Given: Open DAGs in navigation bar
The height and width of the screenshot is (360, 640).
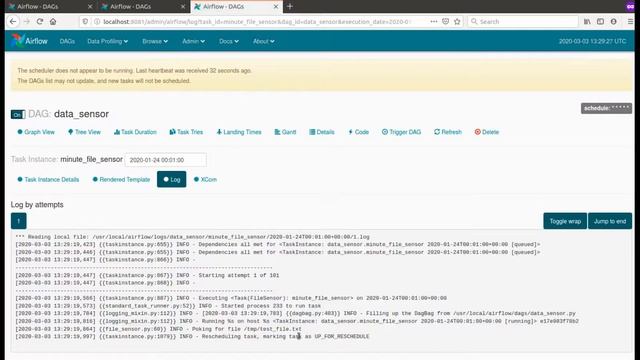Looking at the screenshot, I should [67, 41].
